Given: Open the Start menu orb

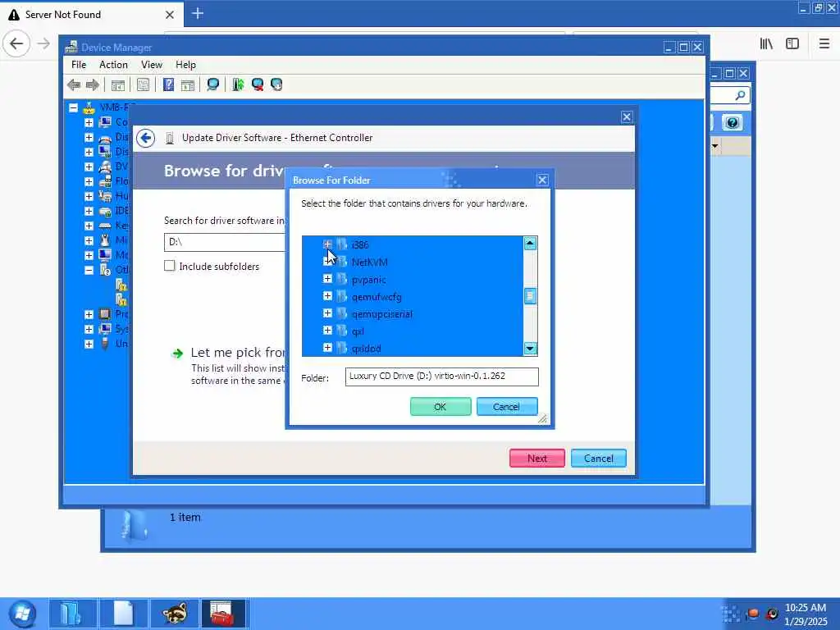Looking at the screenshot, I should coord(22,614).
